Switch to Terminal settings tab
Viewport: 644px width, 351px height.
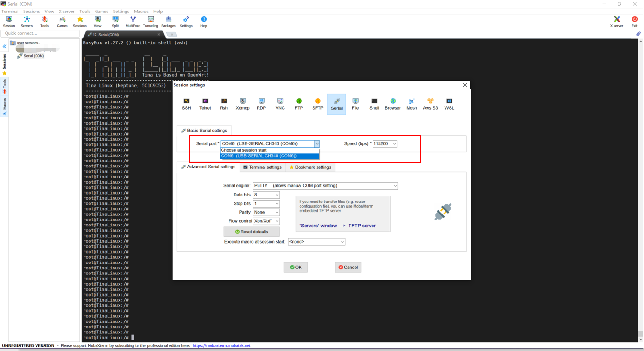pyautogui.click(x=262, y=167)
